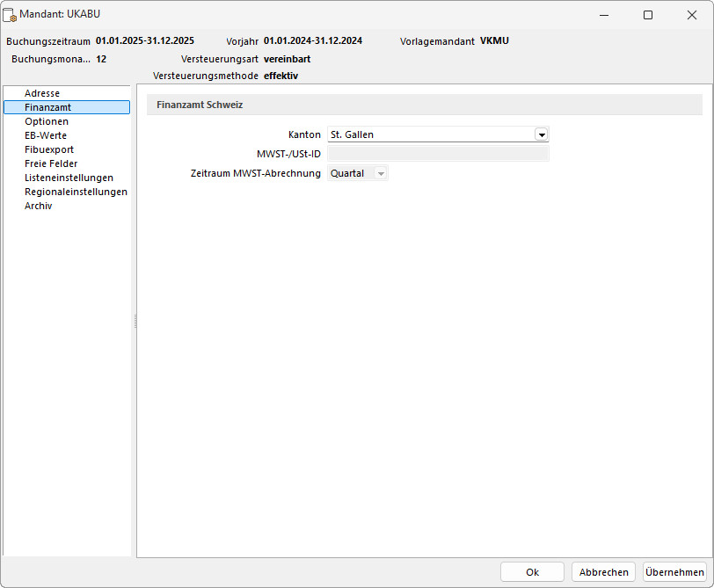Click the Mandant window icon in title bar
The height and width of the screenshot is (588, 714).
coord(10,15)
